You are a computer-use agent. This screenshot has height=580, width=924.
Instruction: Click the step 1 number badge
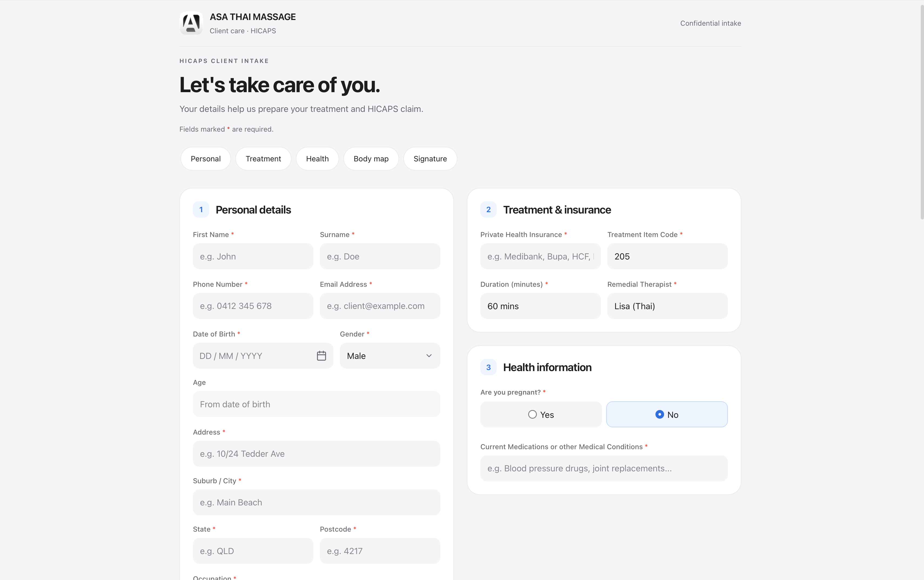coord(201,209)
